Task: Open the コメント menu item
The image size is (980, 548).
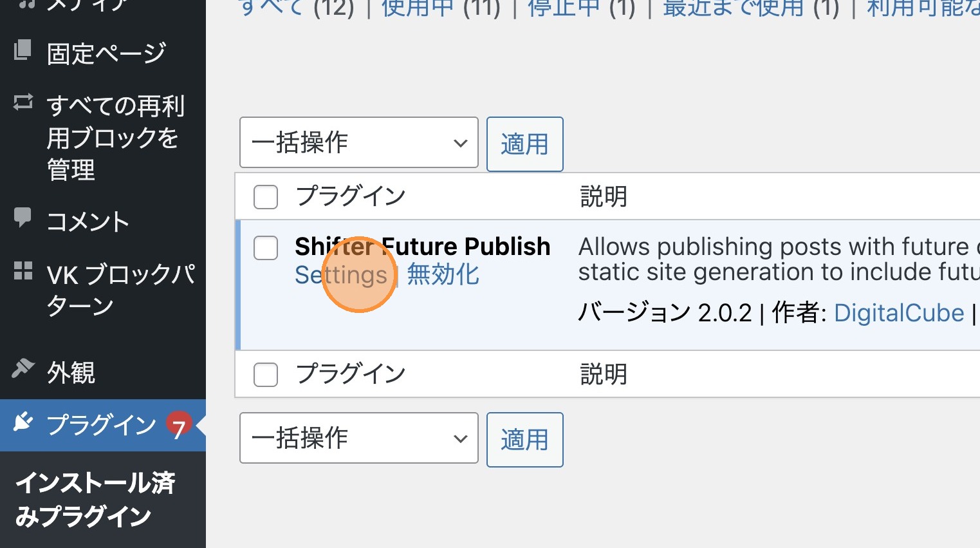Action: (88, 222)
